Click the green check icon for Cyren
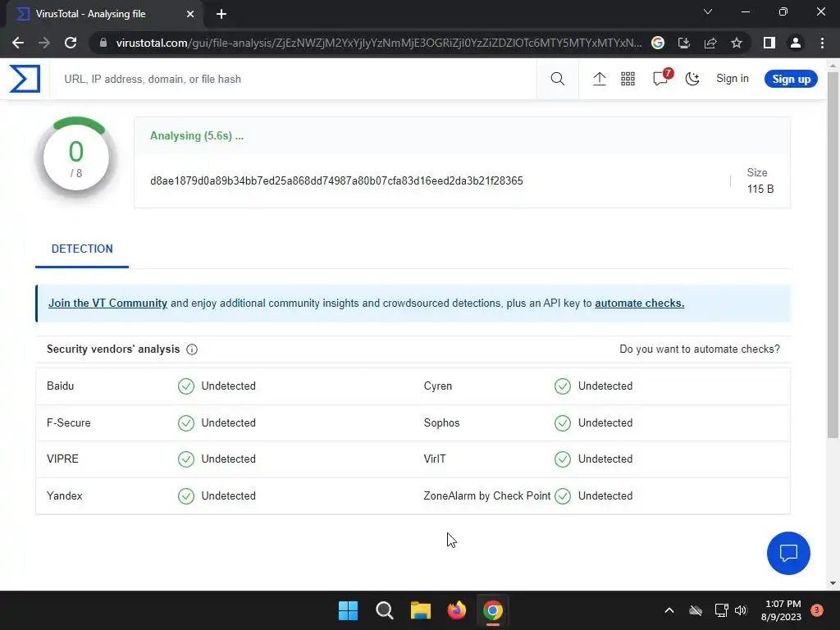 click(x=563, y=386)
